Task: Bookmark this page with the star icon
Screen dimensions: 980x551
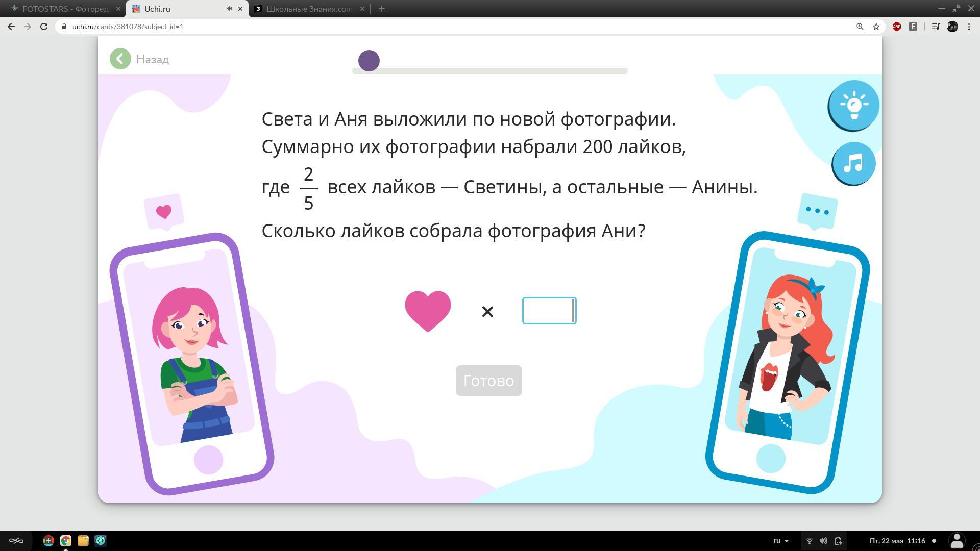Action: point(876,27)
